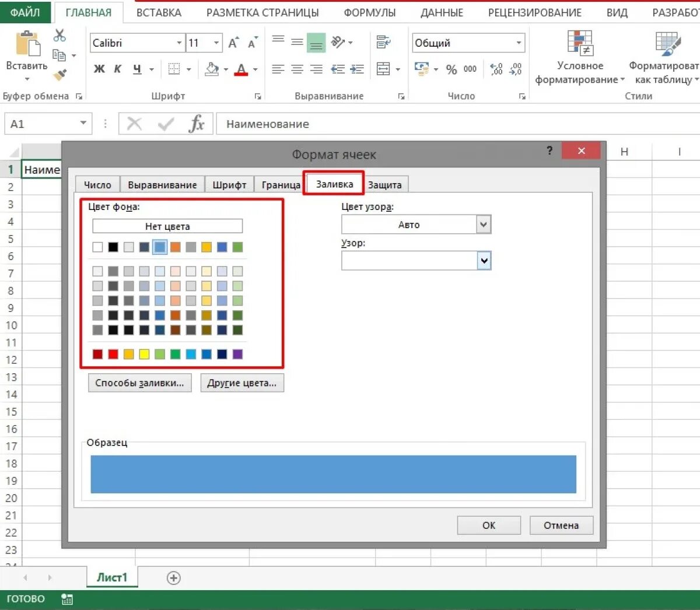700x610 pixels.
Task: Open the Общий number format dropdown
Action: click(519, 43)
